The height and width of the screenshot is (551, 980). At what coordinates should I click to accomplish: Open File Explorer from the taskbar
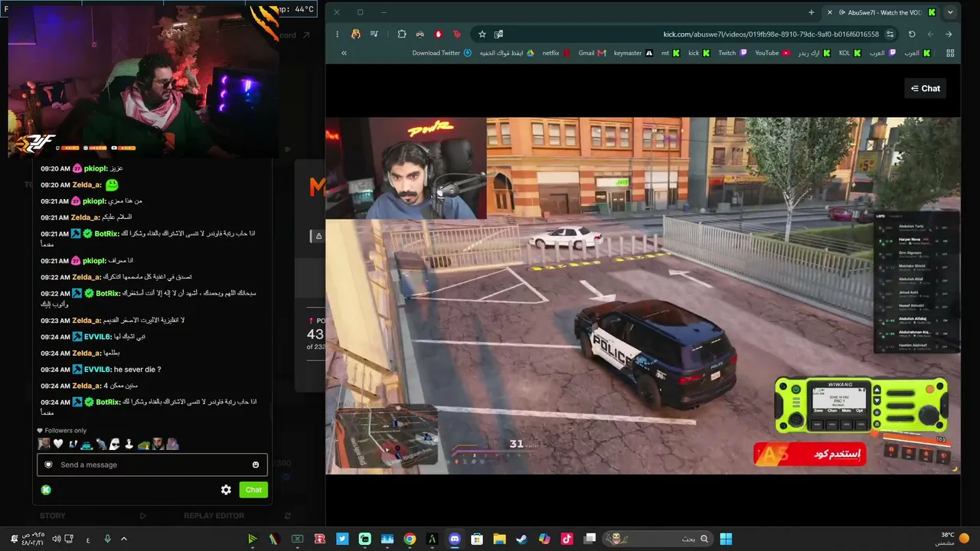pyautogui.click(x=499, y=539)
